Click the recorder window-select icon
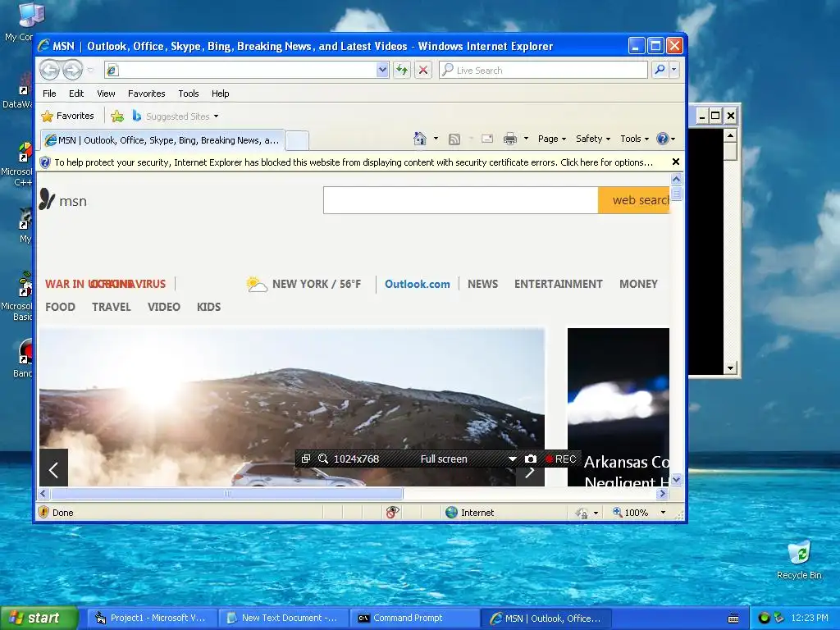 click(305, 459)
